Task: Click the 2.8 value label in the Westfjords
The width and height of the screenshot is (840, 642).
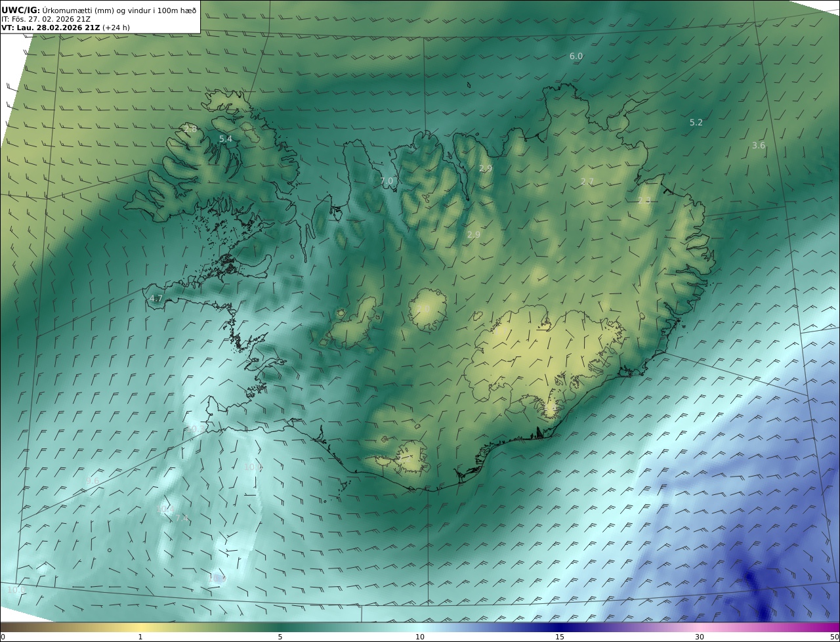Action: 190,129
